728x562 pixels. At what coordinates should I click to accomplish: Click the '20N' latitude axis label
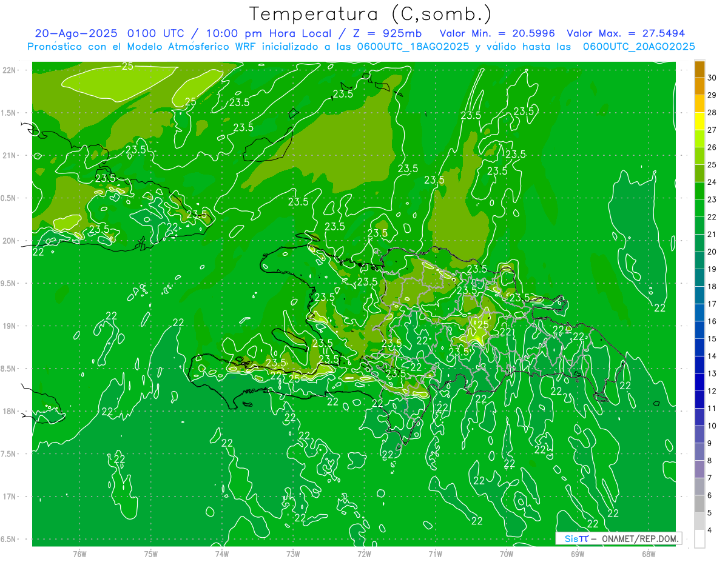[x=10, y=241]
